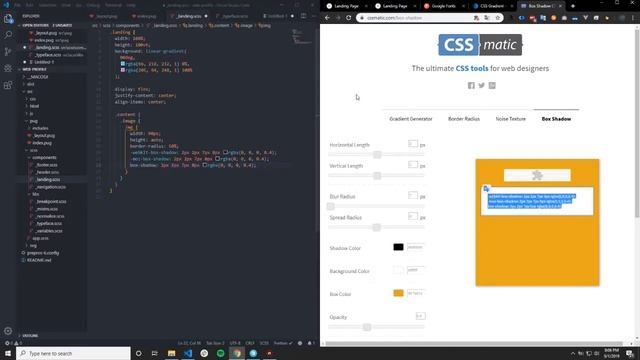The image size is (640, 360).
Task: Open the Noise Texture tab on CSSmatic
Action: [511, 119]
